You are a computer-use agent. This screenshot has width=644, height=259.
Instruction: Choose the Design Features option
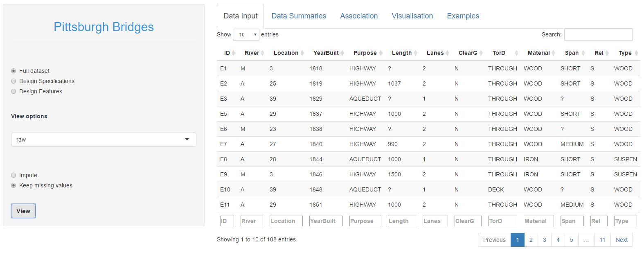[14, 91]
